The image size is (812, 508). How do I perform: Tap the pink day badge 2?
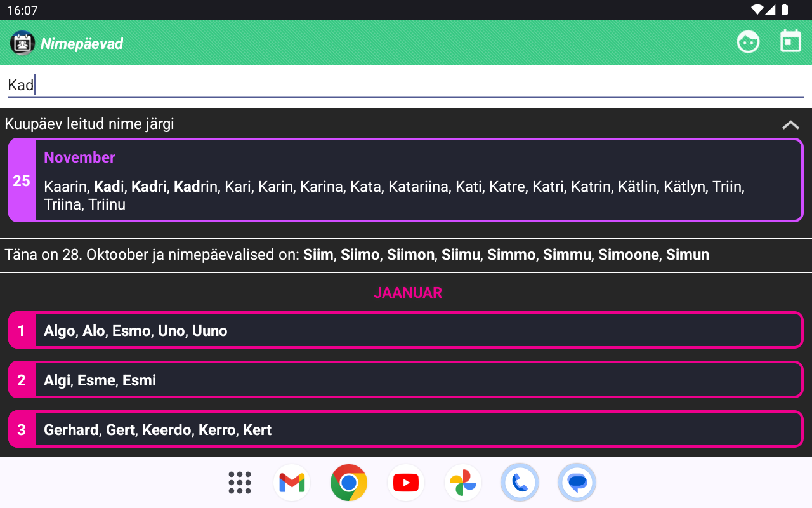pos(22,380)
